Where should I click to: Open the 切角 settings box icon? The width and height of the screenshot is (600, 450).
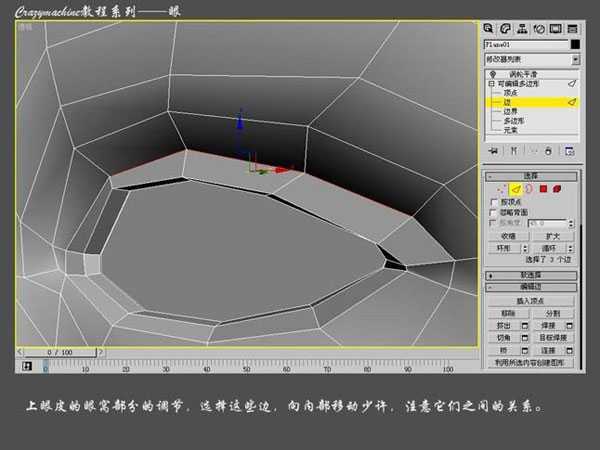(x=525, y=338)
